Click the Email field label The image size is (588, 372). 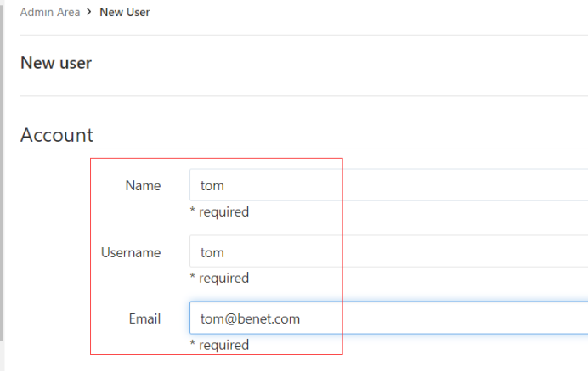144,318
